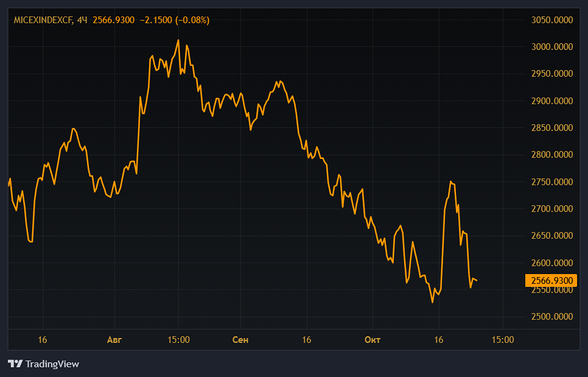Open the TradingView text link
Screen dimensions: 588x377
52,364
